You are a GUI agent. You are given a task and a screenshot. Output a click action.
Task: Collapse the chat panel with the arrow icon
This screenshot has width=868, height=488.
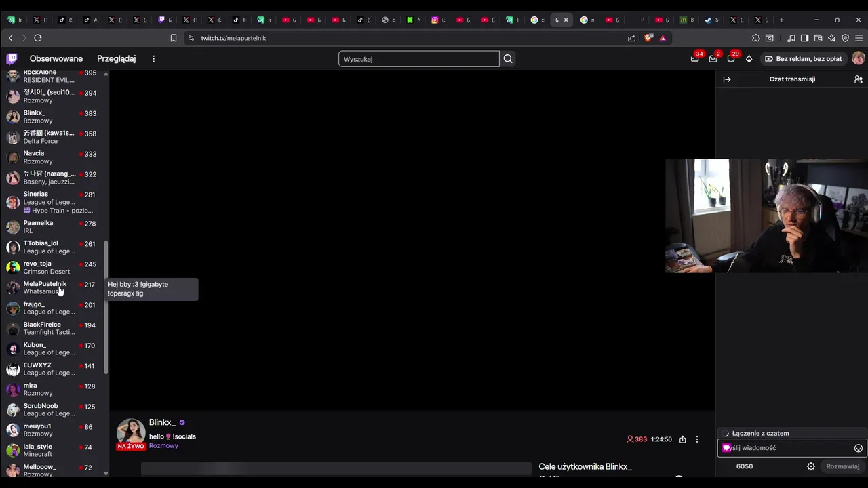point(727,79)
